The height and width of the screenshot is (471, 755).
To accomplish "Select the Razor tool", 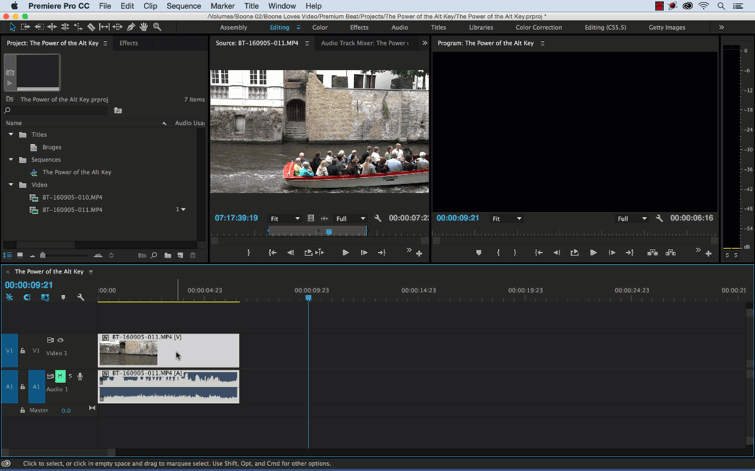I will [x=91, y=27].
